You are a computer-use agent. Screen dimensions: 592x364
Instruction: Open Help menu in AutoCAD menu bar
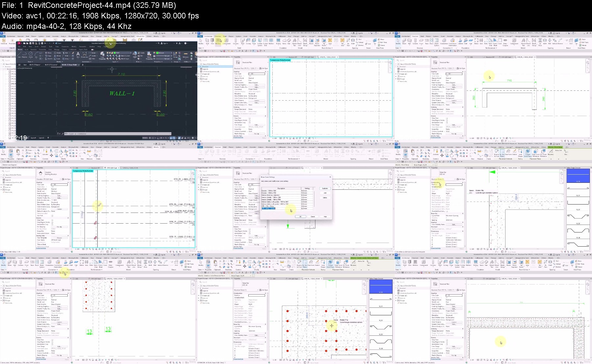point(99,46)
